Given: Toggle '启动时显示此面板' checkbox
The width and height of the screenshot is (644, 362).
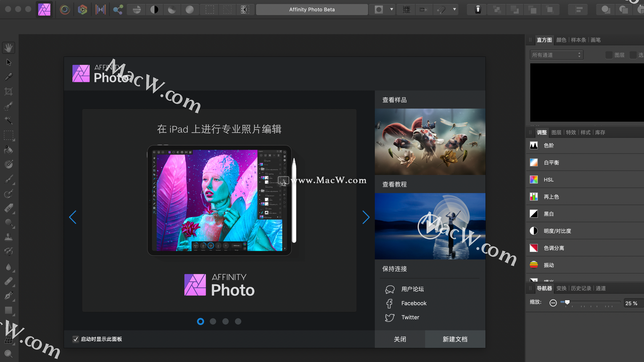Looking at the screenshot, I should click(76, 339).
